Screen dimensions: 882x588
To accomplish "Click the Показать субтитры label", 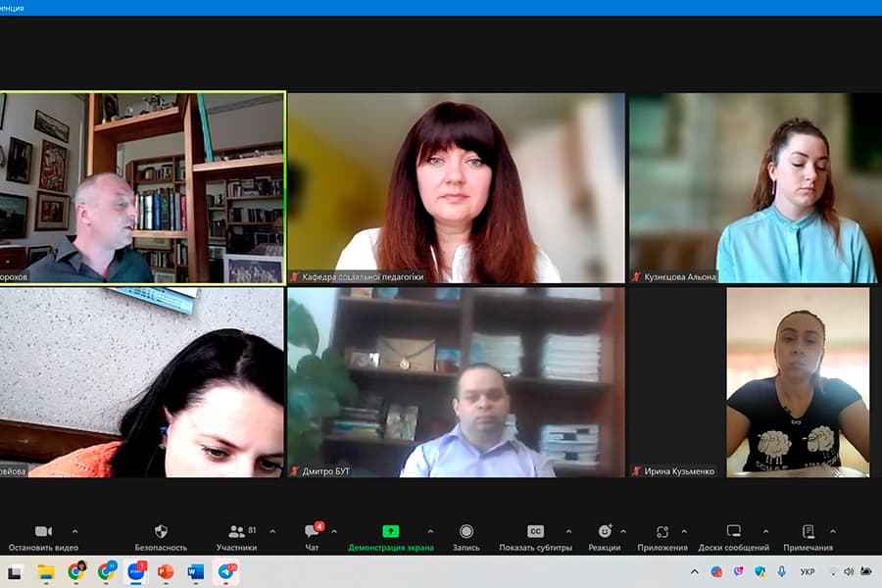I will pos(535,548).
